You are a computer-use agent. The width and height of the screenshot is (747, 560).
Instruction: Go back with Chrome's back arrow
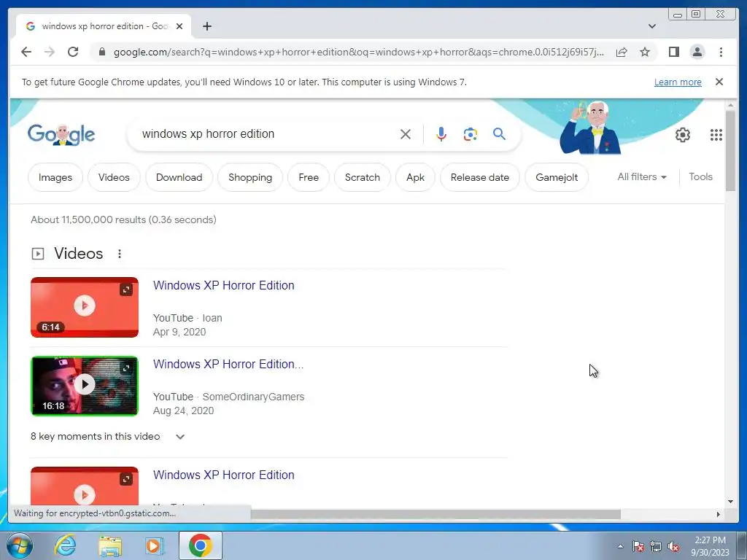26,52
